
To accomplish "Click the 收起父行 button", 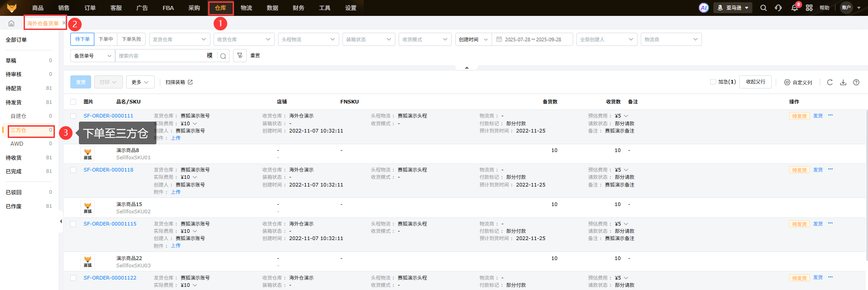I will click(x=755, y=82).
